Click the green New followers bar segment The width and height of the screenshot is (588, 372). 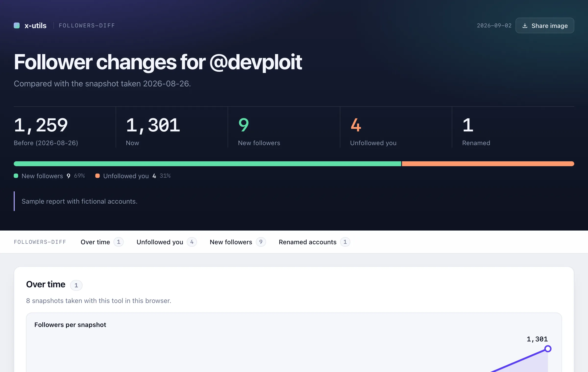coord(207,164)
